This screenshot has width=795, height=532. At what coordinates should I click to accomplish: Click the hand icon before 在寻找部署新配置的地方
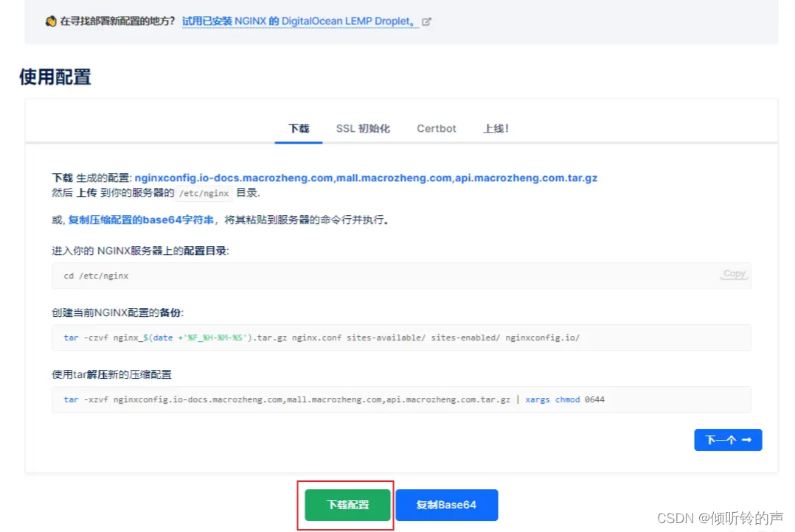coord(51,21)
